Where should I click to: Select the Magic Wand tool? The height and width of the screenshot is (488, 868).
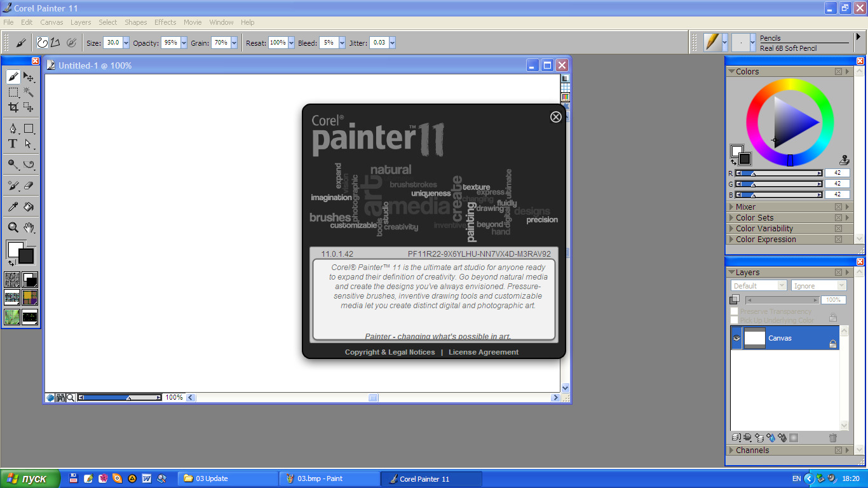click(x=29, y=92)
